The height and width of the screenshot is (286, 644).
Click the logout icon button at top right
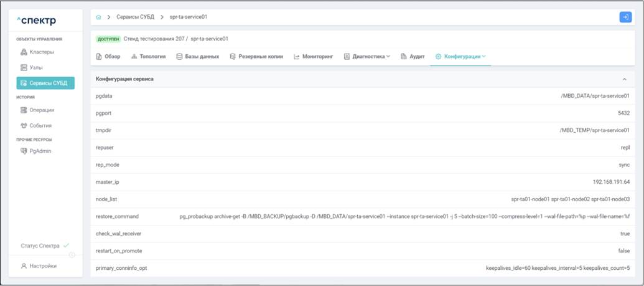coord(625,17)
